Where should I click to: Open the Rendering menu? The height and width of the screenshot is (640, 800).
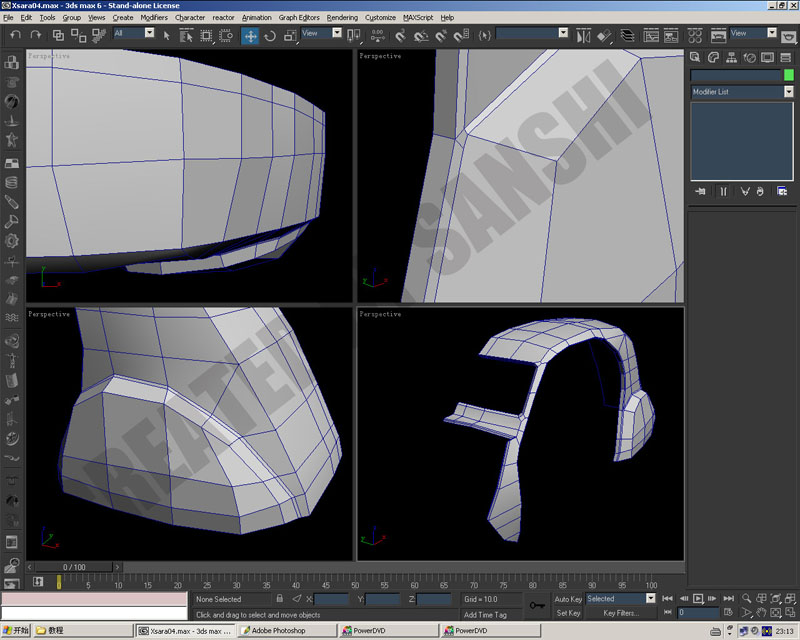(342, 17)
